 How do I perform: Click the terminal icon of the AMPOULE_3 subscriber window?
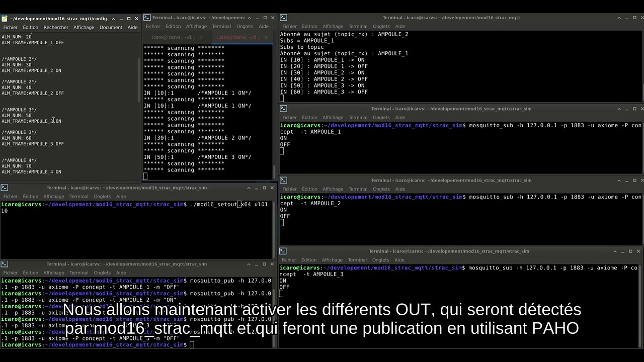tap(283, 251)
